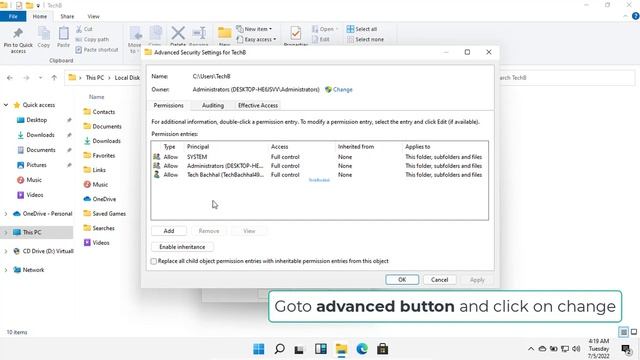
Task: Click This PC in address bar breadcrumb
Action: (x=95, y=78)
